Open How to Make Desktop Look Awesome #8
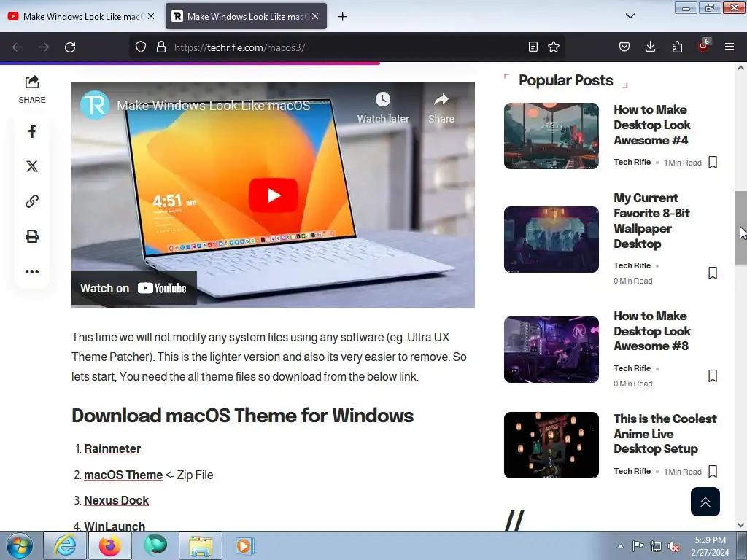This screenshot has height=560, width=747. tap(652, 331)
